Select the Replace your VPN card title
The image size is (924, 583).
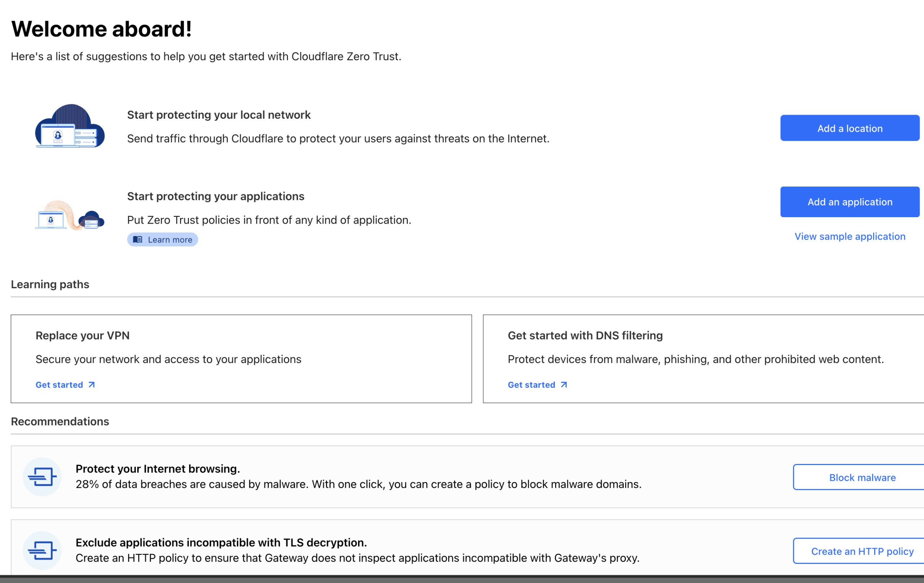click(x=83, y=335)
